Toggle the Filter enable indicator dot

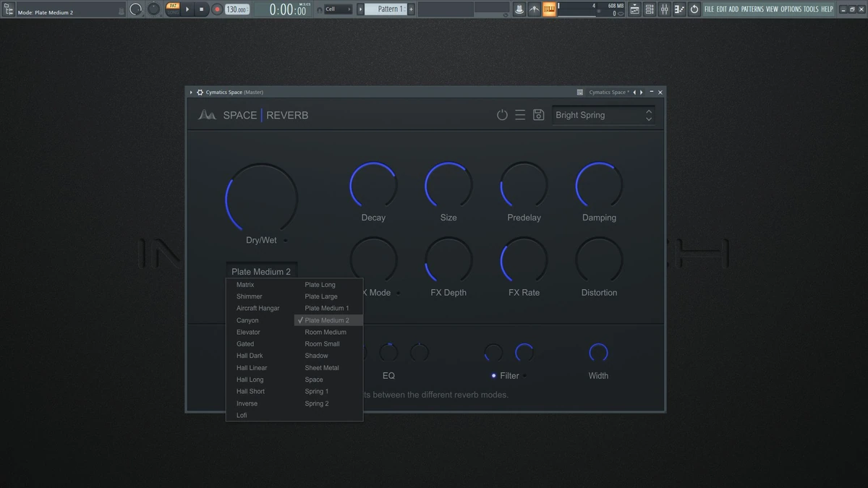494,376
